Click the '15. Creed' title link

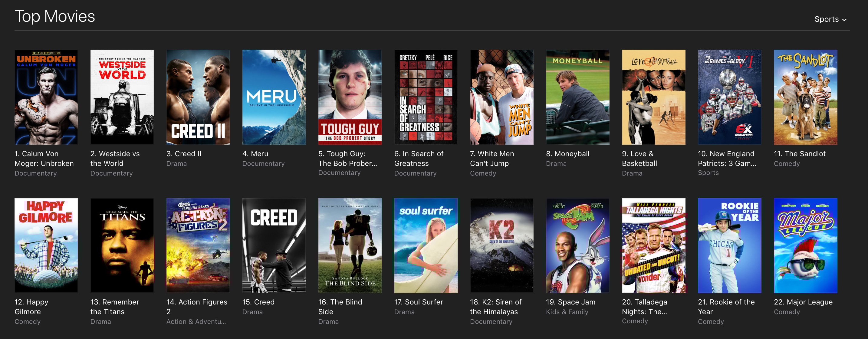tap(258, 302)
